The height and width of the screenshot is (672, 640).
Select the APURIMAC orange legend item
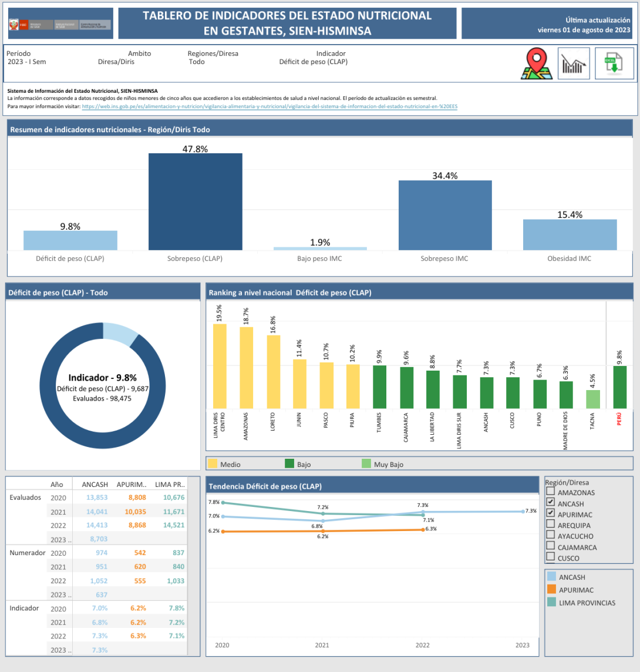coord(551,590)
